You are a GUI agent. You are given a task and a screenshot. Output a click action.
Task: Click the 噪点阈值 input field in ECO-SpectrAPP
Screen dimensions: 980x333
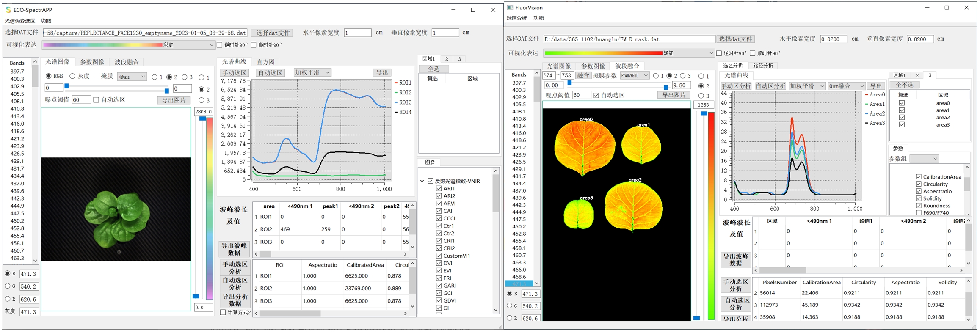click(81, 100)
